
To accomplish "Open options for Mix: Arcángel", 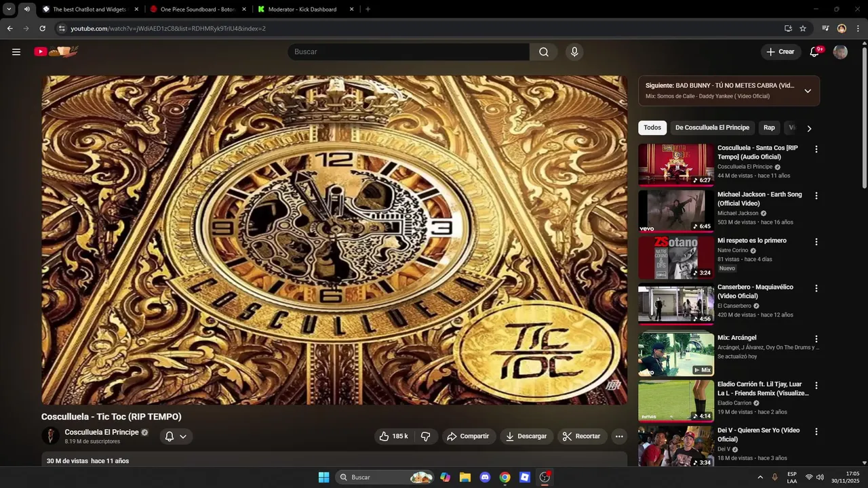I will pyautogui.click(x=816, y=339).
